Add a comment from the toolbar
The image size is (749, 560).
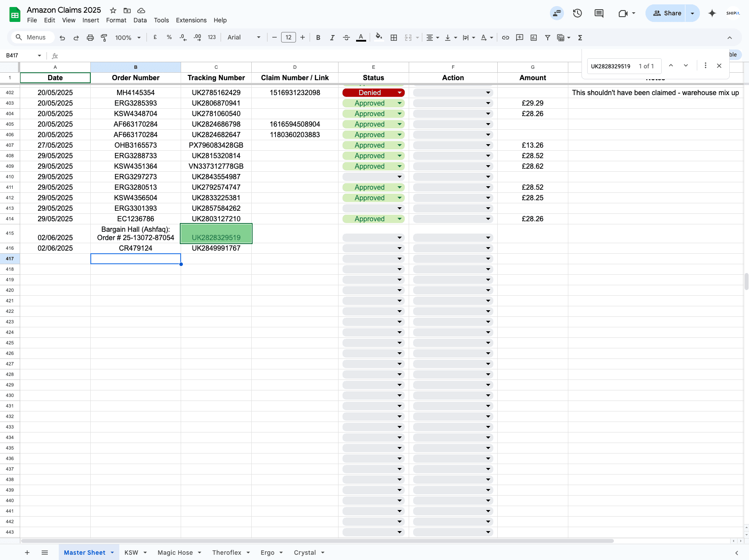520,38
